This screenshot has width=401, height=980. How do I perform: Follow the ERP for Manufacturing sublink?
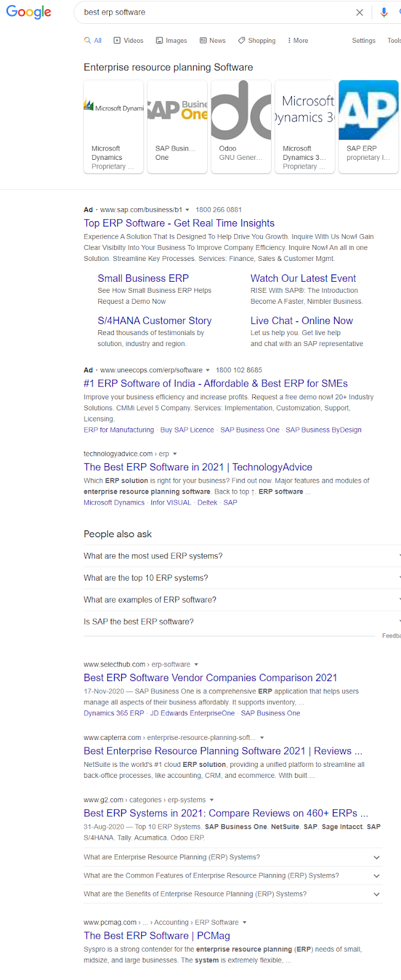coord(119,430)
